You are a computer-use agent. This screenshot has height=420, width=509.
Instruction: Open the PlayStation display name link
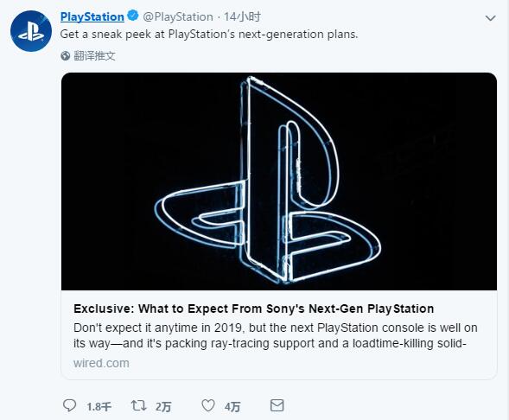92,16
